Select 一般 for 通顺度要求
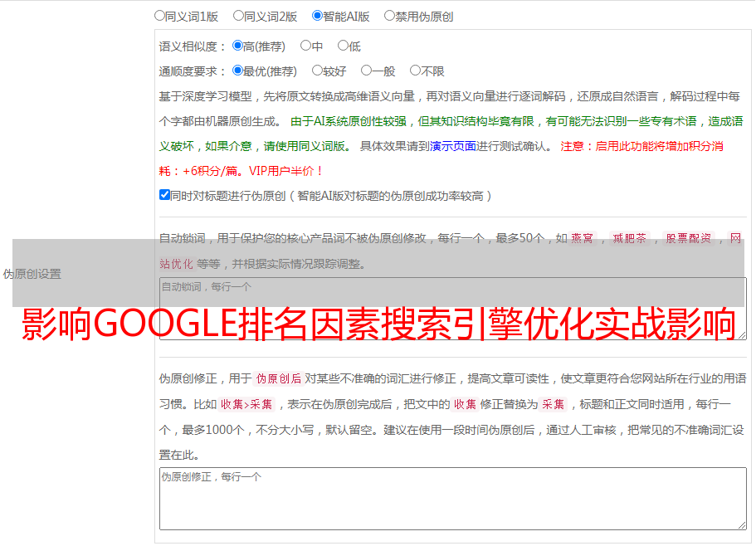756x546 pixels. coord(366,71)
